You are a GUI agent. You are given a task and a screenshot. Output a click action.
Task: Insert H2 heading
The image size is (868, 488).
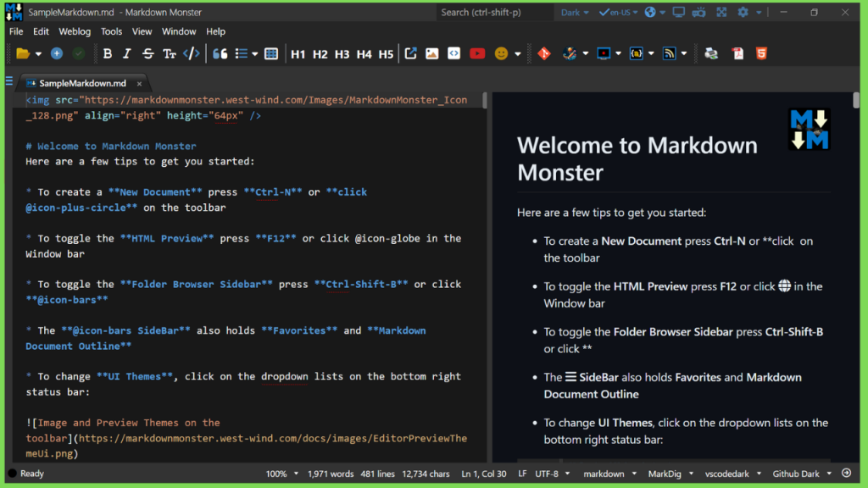[320, 54]
